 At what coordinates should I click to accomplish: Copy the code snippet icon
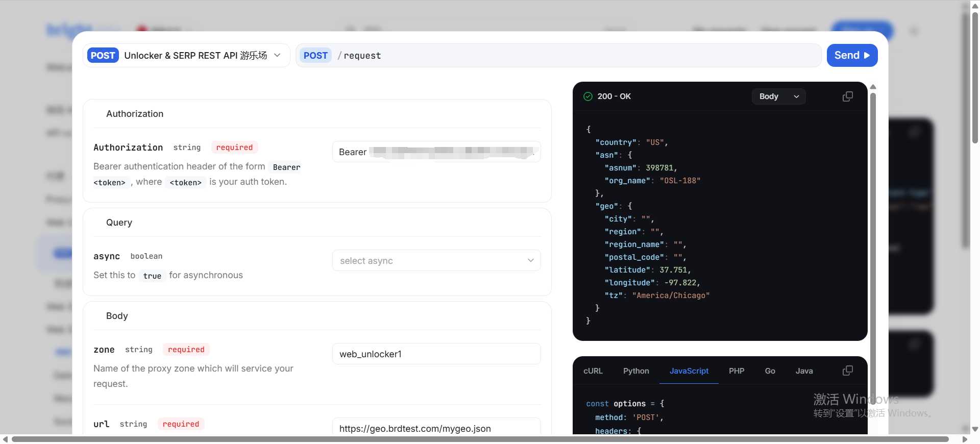[x=847, y=371]
